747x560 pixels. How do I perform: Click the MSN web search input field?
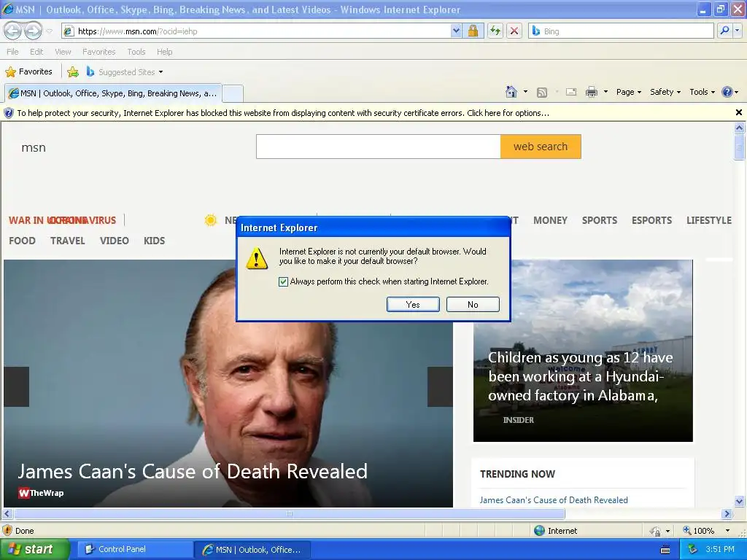pos(379,147)
